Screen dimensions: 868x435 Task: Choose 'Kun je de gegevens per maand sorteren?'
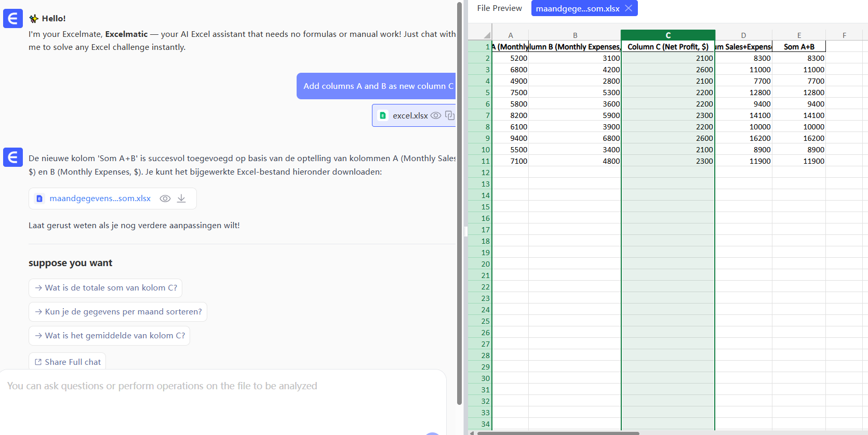[118, 312]
